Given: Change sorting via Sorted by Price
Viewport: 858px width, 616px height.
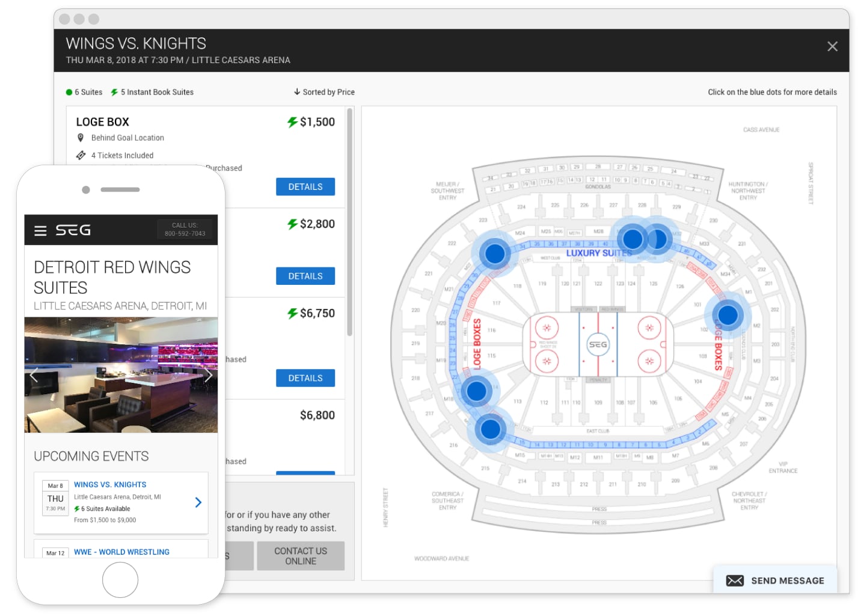Looking at the screenshot, I should (324, 92).
